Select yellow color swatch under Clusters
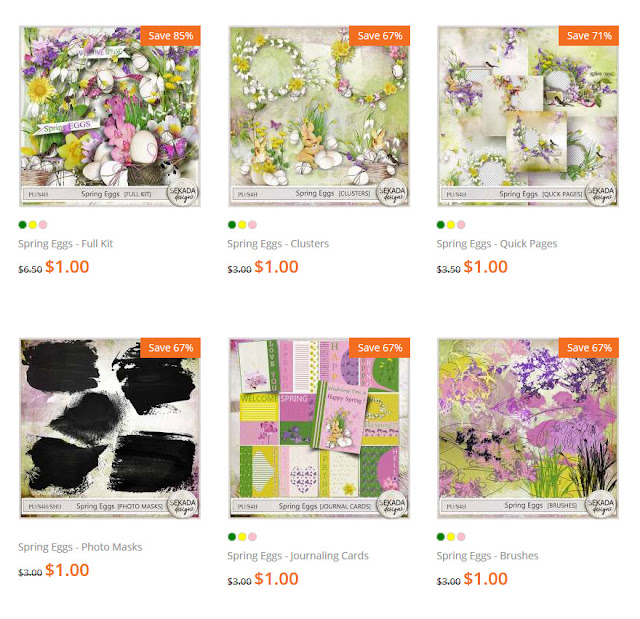The height and width of the screenshot is (619, 640). tap(242, 224)
